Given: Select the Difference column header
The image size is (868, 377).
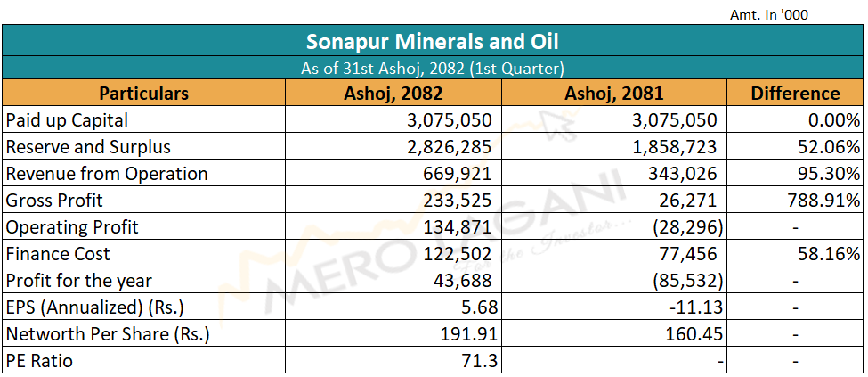Looking at the screenshot, I should (x=795, y=94).
